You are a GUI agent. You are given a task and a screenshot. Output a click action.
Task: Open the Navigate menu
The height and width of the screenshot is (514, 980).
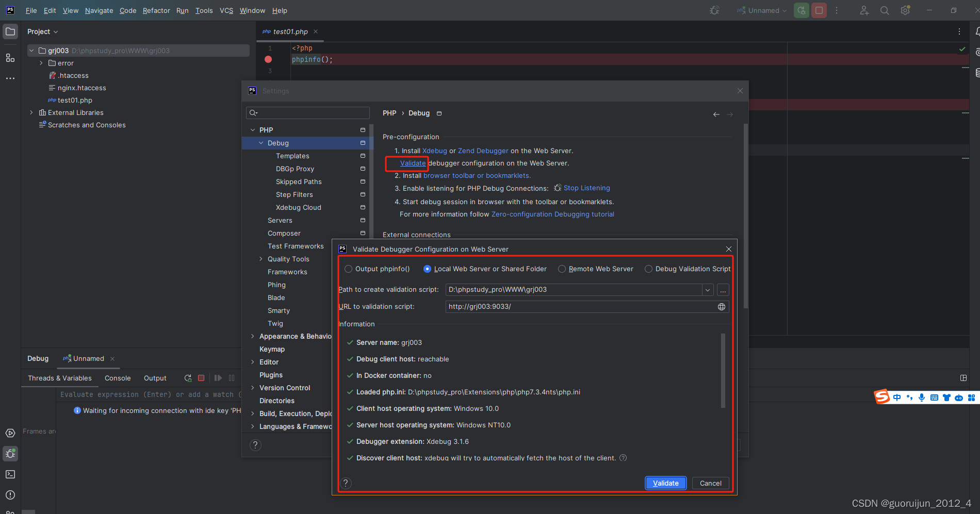click(99, 10)
